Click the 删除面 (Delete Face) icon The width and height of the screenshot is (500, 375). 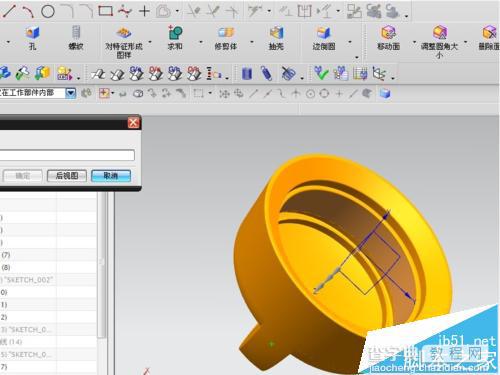(x=489, y=33)
